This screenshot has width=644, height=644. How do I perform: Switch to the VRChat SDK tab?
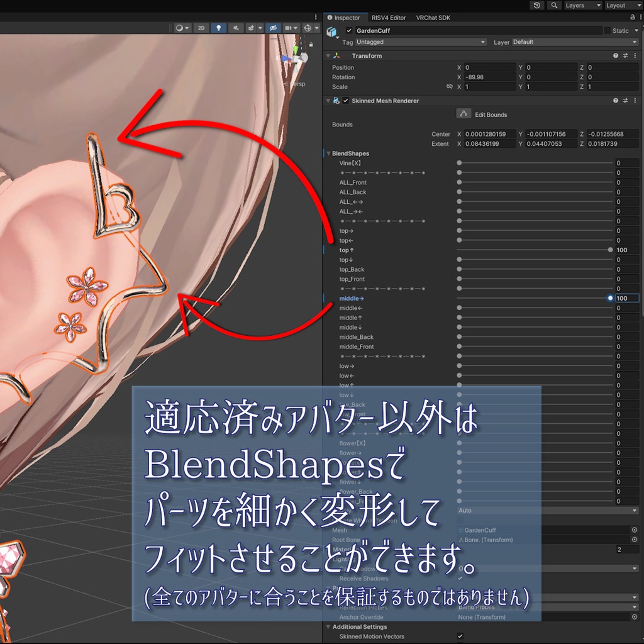[433, 18]
